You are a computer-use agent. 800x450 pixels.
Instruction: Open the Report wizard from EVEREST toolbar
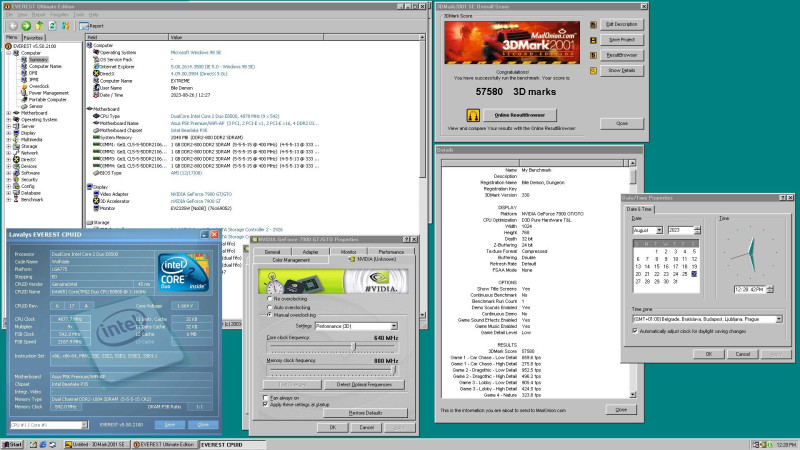tap(92, 26)
